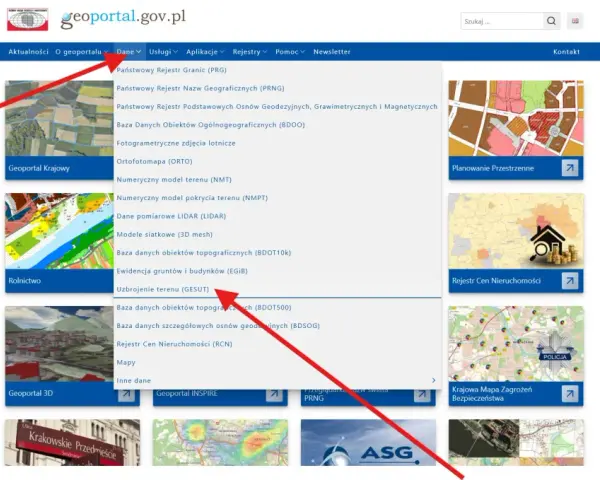Screen dimensions: 600x480
Task: Open the Krakowskie Przedmieście street sign tile
Action: 72,442
